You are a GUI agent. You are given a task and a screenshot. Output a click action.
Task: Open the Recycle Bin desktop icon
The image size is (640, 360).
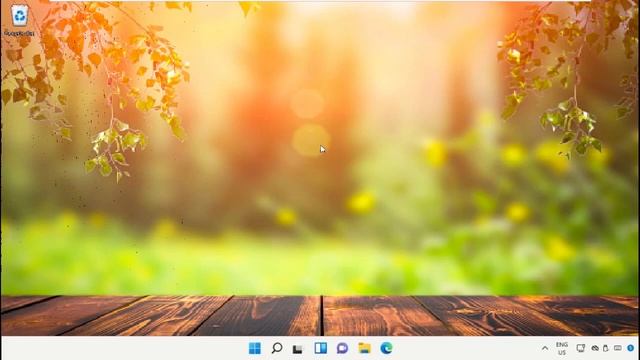point(19,20)
